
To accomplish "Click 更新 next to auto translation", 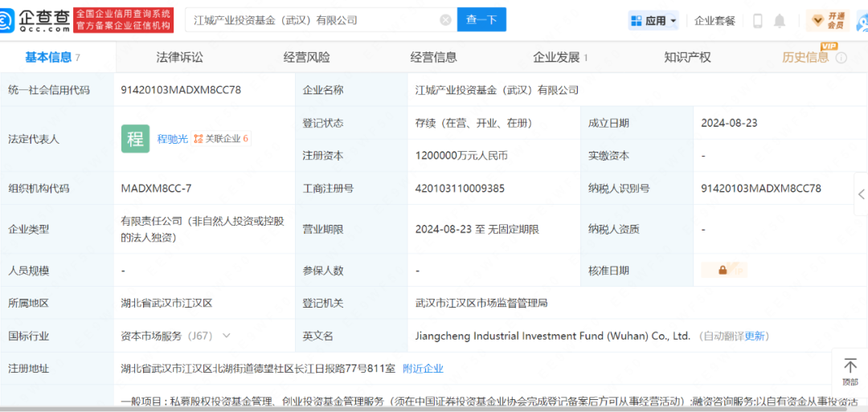I will [755, 336].
